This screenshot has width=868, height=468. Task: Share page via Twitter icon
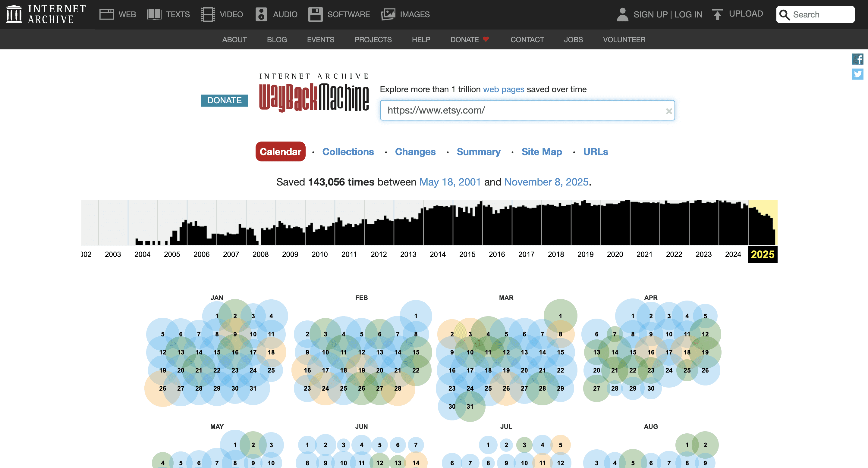pyautogui.click(x=857, y=74)
